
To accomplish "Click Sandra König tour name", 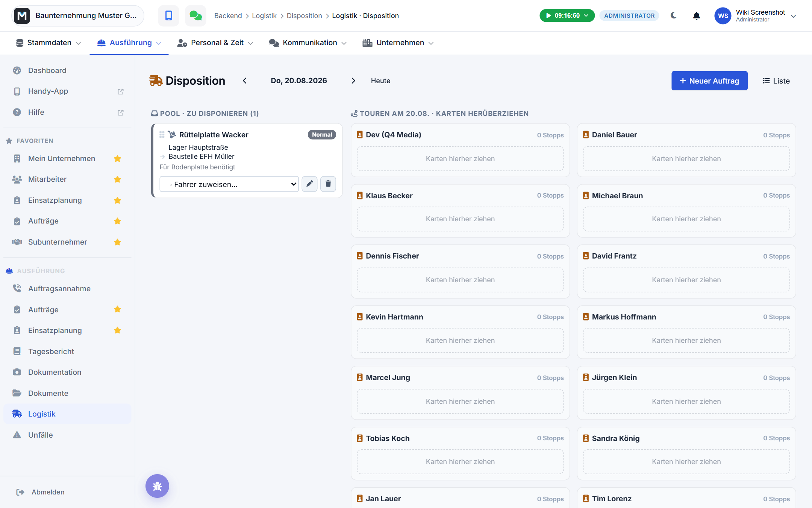I will coord(616,438).
